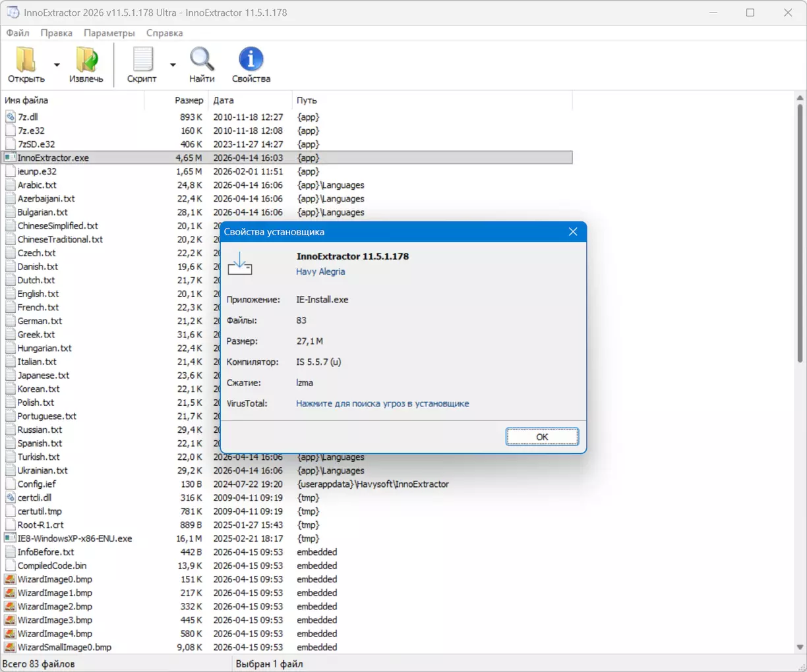The width and height of the screenshot is (807, 672).
Task: Open the Файл menu
Action: point(18,33)
